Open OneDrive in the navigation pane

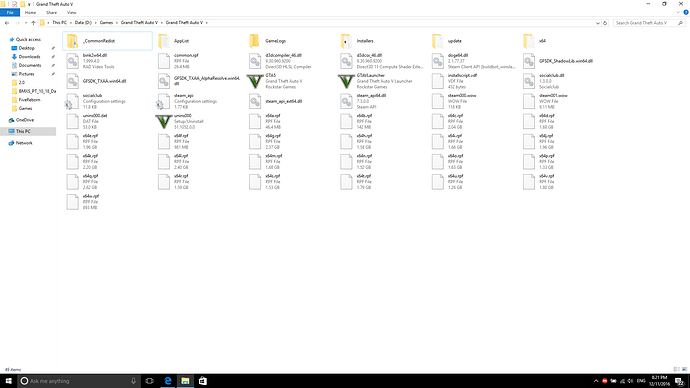pos(25,120)
